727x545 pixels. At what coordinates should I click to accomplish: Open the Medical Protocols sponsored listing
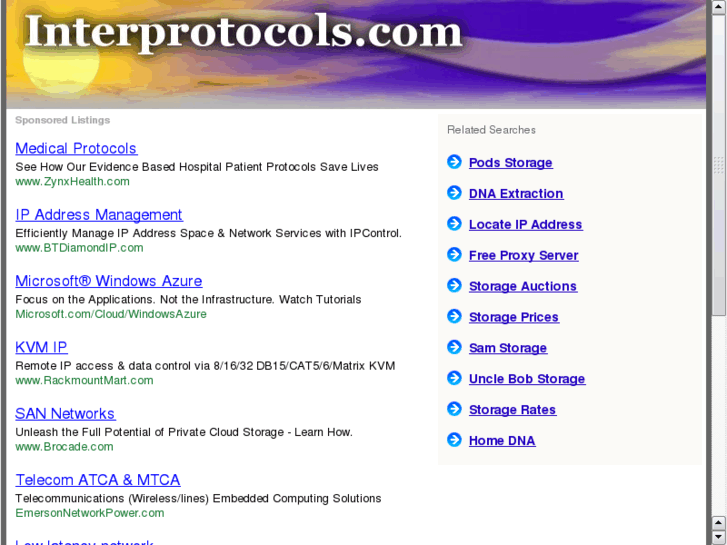[x=76, y=148]
